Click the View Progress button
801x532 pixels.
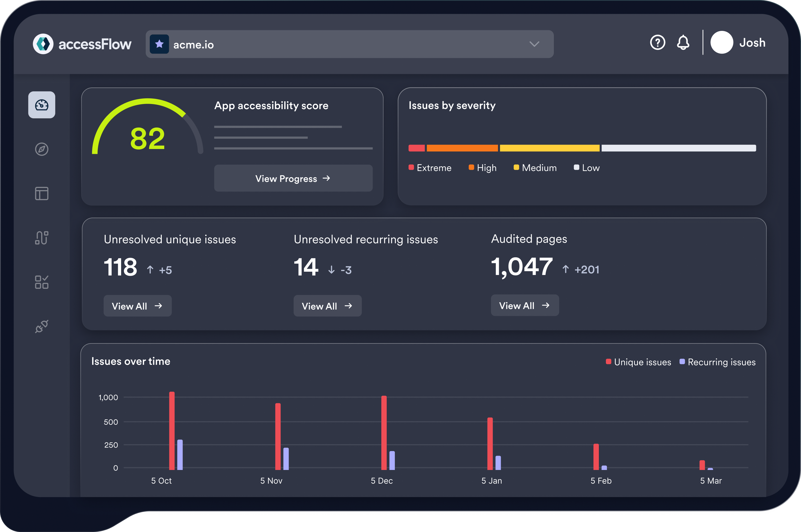click(x=293, y=179)
